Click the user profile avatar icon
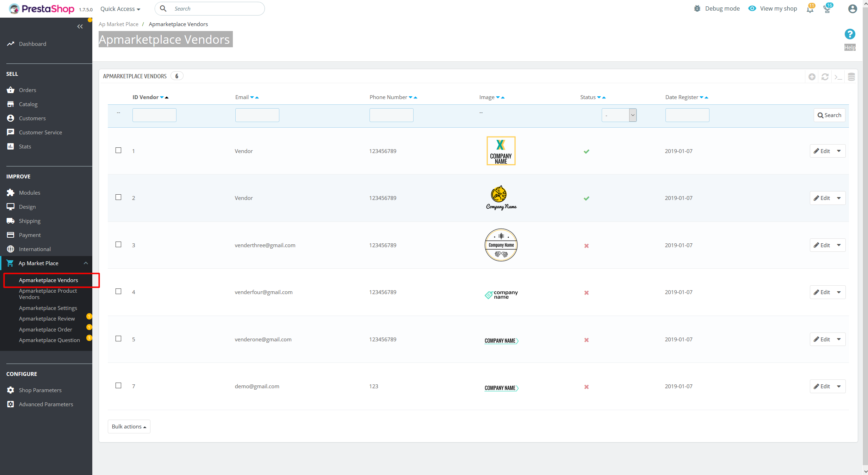The image size is (868, 475). (852, 9)
